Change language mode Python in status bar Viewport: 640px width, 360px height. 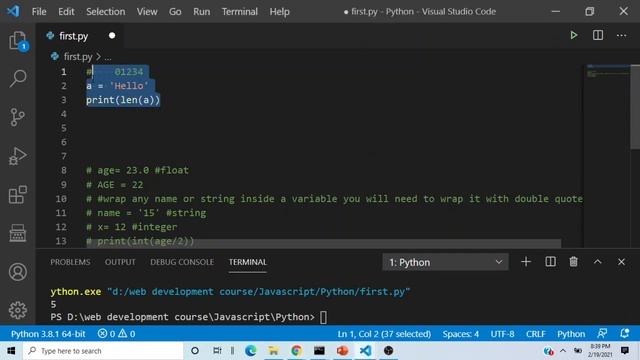pos(571,334)
